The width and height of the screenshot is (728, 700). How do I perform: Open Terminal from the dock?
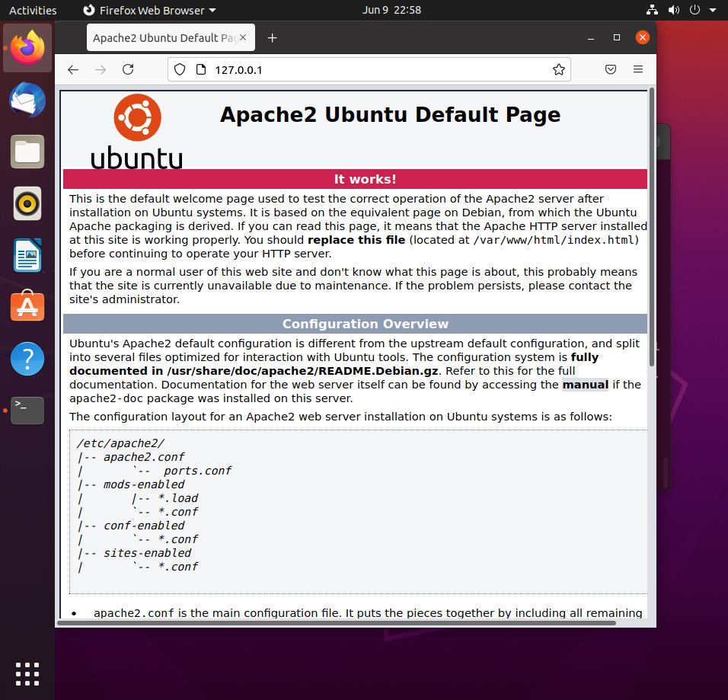(27, 410)
